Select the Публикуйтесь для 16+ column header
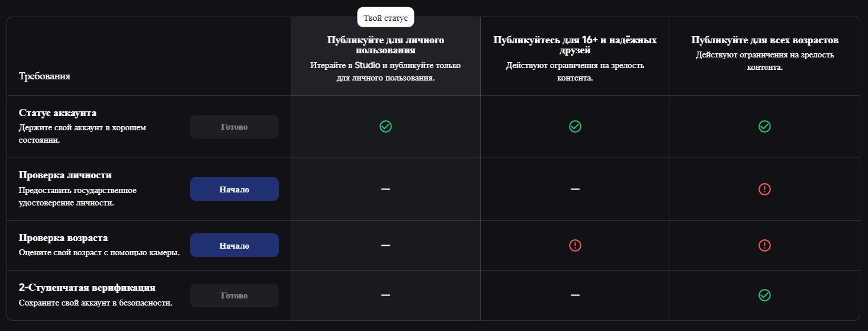This screenshot has height=331, width=868. (575, 45)
